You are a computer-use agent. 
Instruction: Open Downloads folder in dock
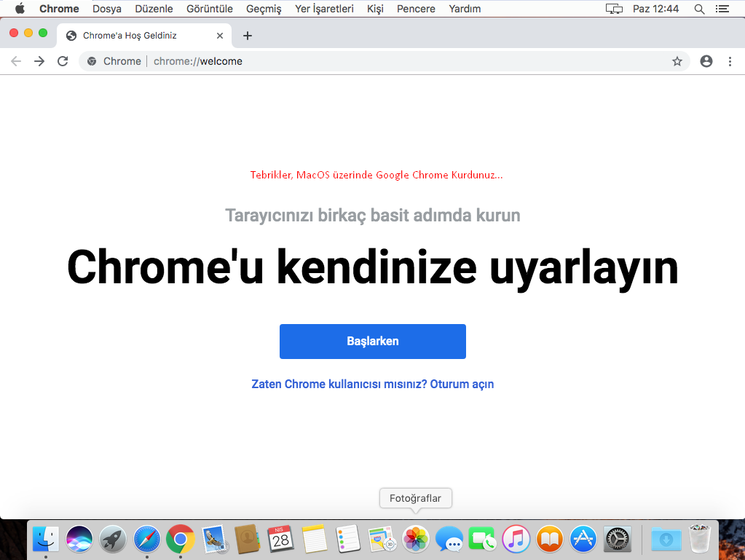click(666, 539)
